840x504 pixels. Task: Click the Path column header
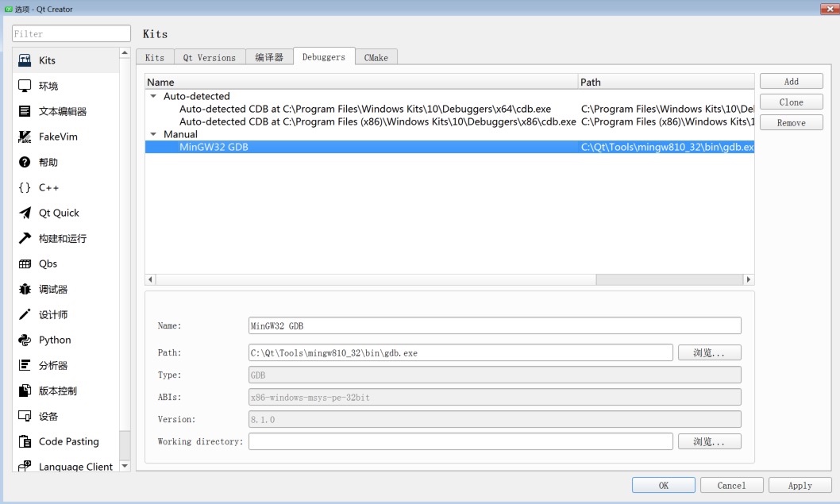pos(666,82)
